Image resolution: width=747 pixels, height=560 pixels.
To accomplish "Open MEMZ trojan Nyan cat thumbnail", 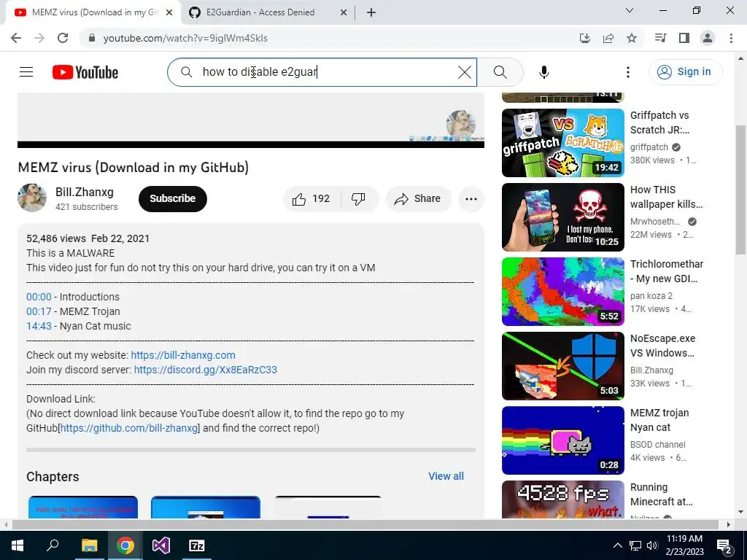I will 562,440.
